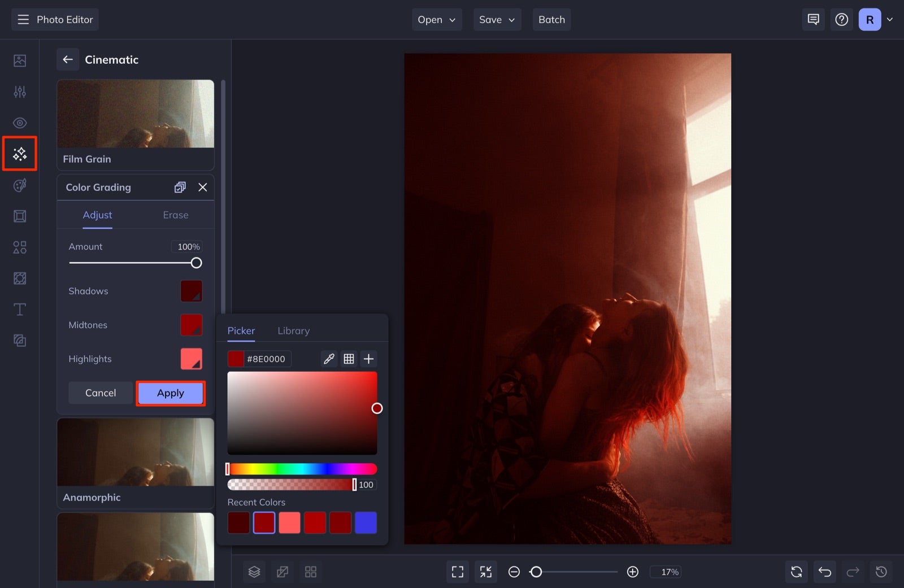Cancel the Color Grading changes
904x588 pixels.
point(101,393)
